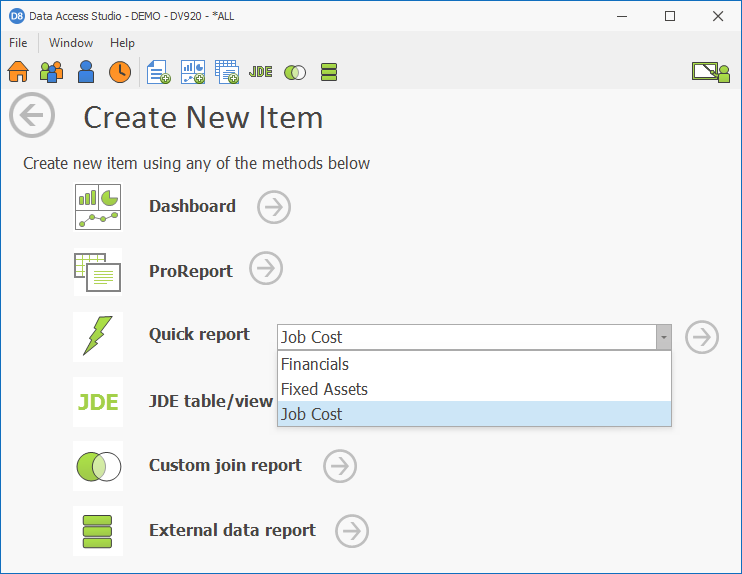742x574 pixels.
Task: Go back using the circular back arrow
Action: pyautogui.click(x=32, y=115)
